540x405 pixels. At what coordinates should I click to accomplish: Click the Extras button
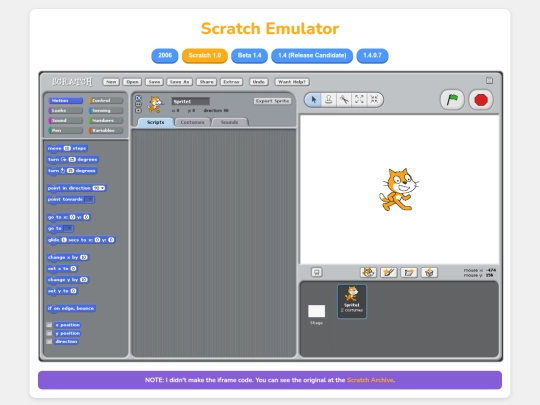tap(231, 82)
